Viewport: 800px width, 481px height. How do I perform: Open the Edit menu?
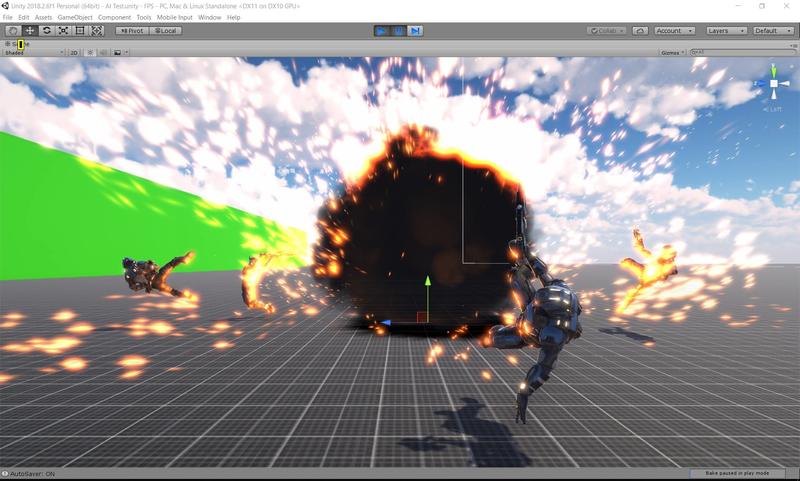[23, 17]
